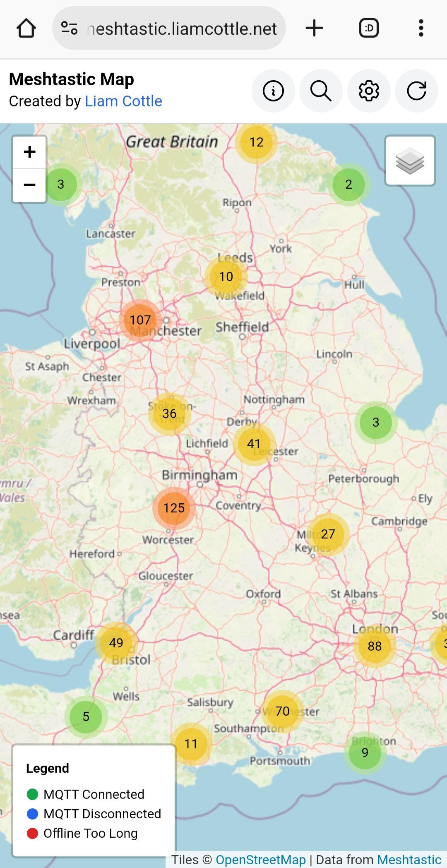This screenshot has height=868, width=447.
Task: Expand the 49 node cluster near Bristol
Action: click(116, 643)
